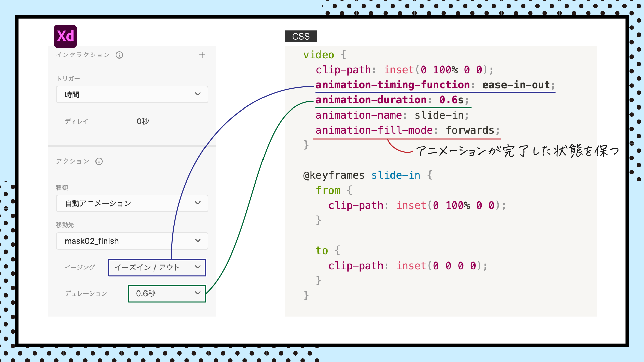
Task: Expand the 種類 dropdown showing 自動アニメーション
Action: [x=132, y=203]
